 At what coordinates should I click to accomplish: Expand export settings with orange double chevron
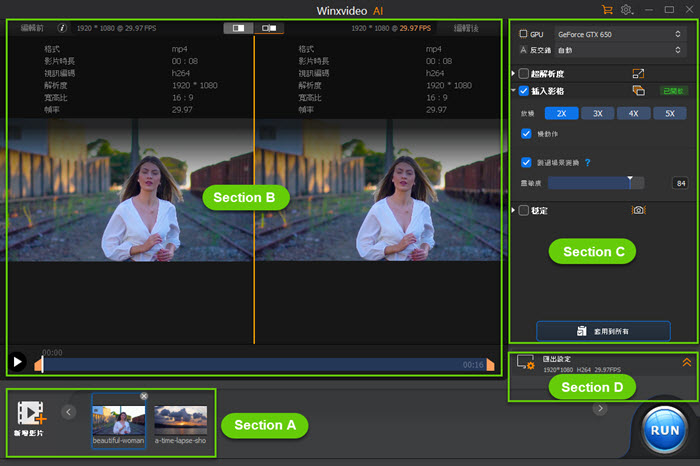[687, 362]
